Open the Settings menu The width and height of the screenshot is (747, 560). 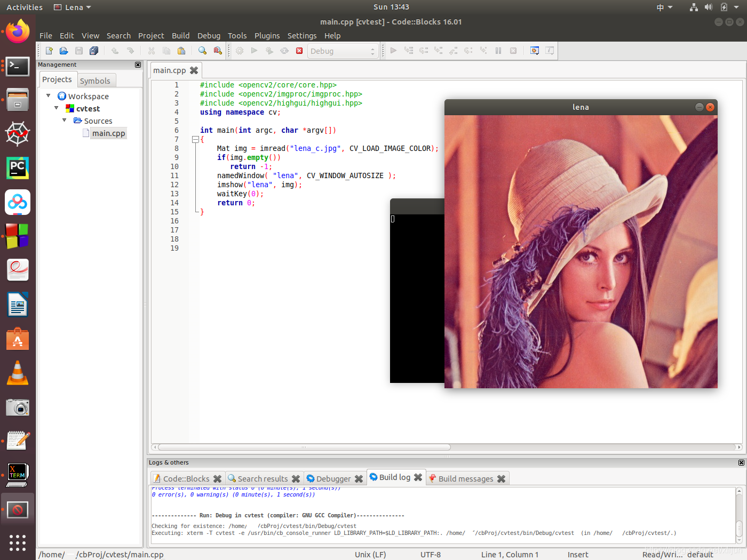pos(302,36)
